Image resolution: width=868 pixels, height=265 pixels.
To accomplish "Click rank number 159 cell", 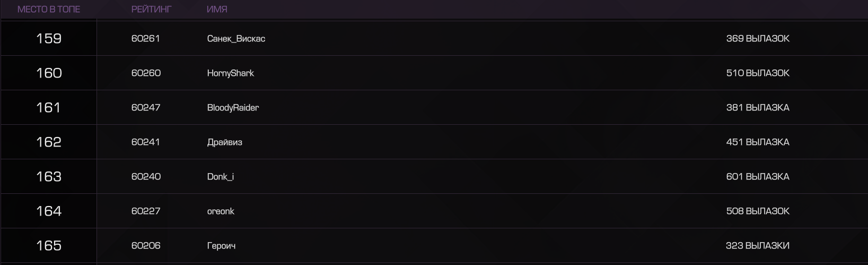I will pyautogui.click(x=49, y=38).
